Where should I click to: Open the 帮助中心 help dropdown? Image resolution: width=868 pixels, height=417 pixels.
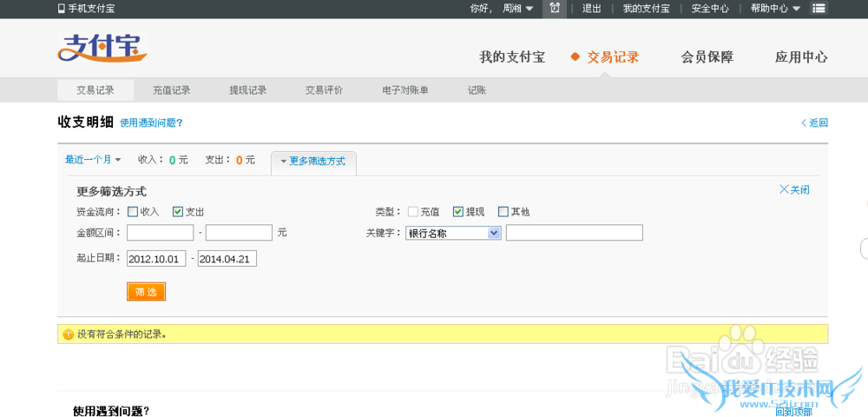(775, 9)
